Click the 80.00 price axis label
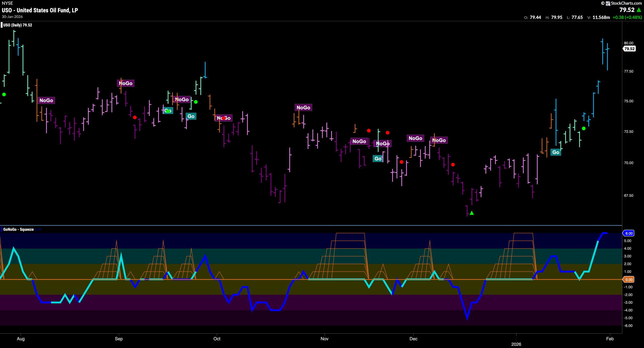Viewport: 644px width, 348px height. click(629, 43)
